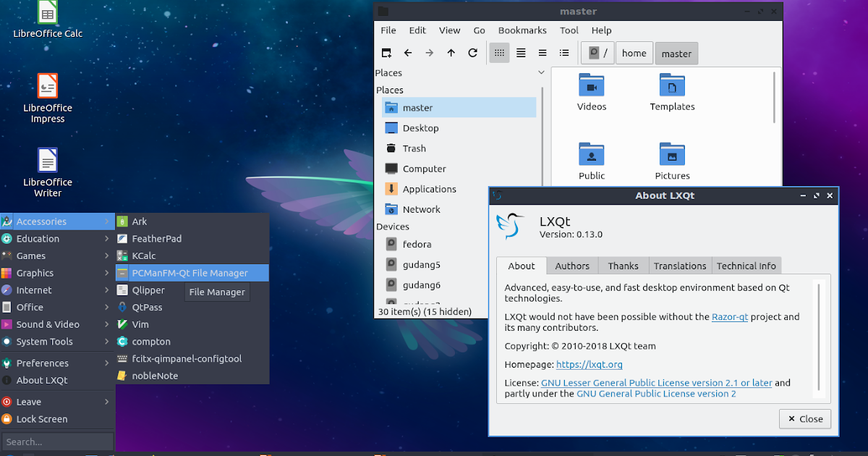The width and height of the screenshot is (868, 456).
Task: Navigate up one directory level
Action: 451,52
